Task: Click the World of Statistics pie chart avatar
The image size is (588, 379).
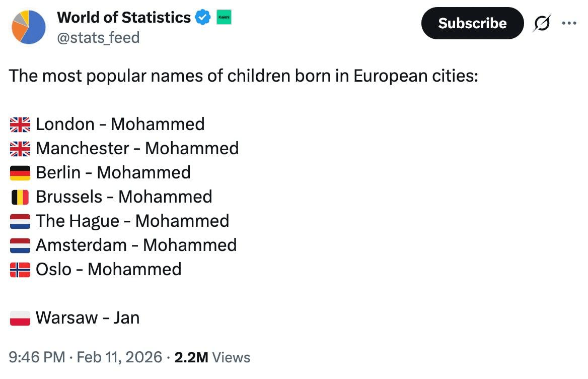Action: (29, 27)
